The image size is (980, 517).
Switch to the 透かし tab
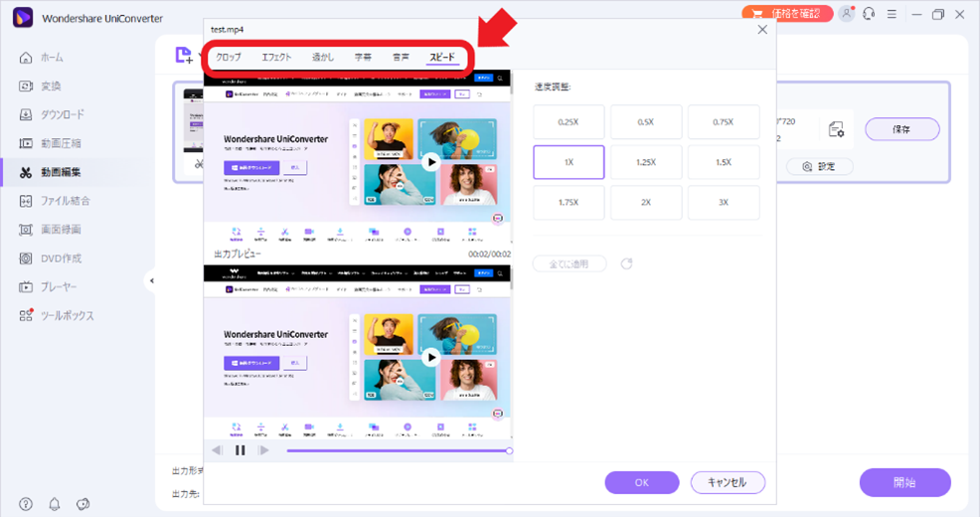click(323, 57)
